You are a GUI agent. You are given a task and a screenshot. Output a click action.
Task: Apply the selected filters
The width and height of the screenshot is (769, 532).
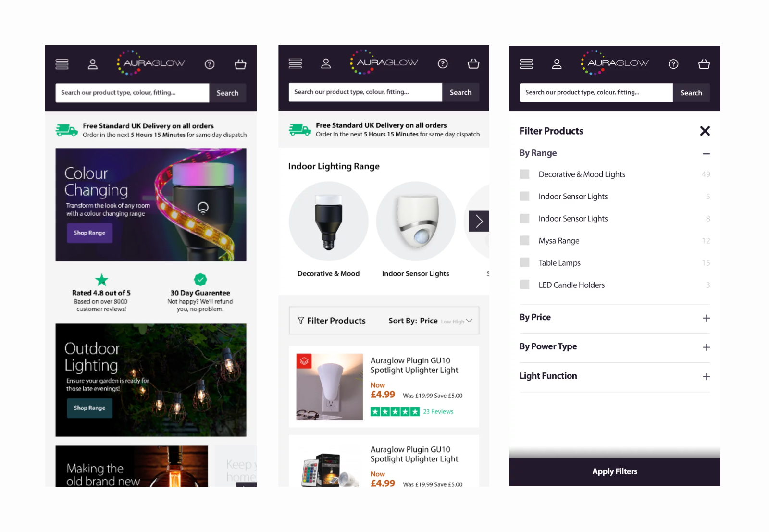pyautogui.click(x=615, y=471)
